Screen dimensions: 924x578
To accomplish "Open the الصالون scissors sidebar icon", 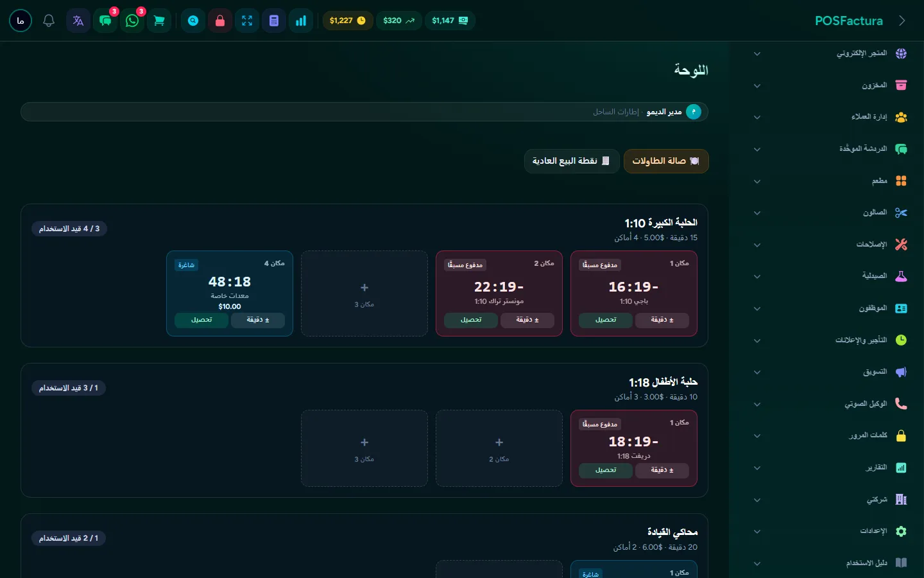I will (x=901, y=213).
